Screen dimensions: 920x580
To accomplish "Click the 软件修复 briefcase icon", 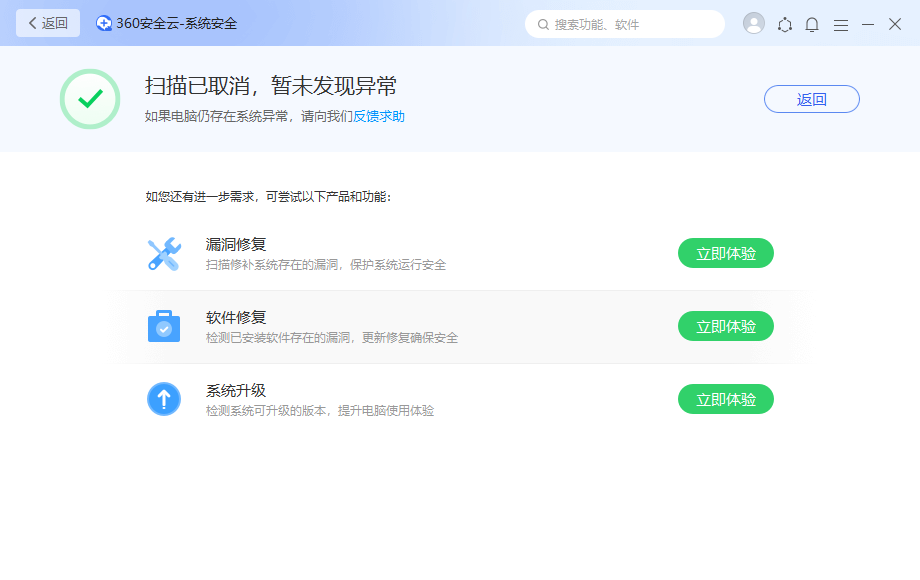I will pyautogui.click(x=164, y=326).
